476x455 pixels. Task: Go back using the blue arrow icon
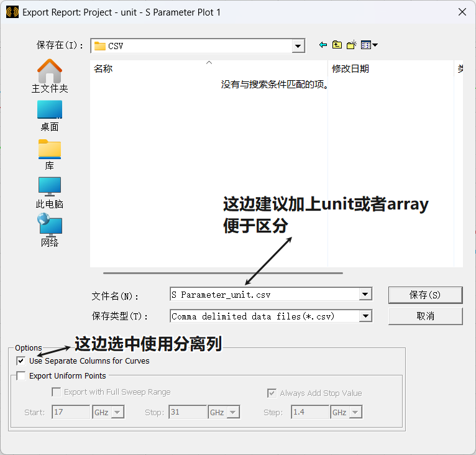pyautogui.click(x=323, y=45)
